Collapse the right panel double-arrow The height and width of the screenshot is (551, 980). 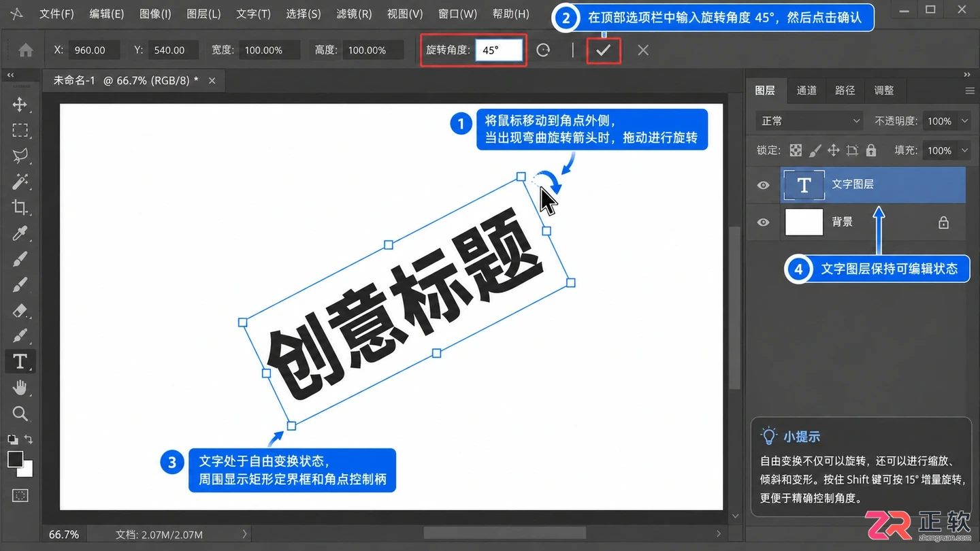(x=967, y=75)
